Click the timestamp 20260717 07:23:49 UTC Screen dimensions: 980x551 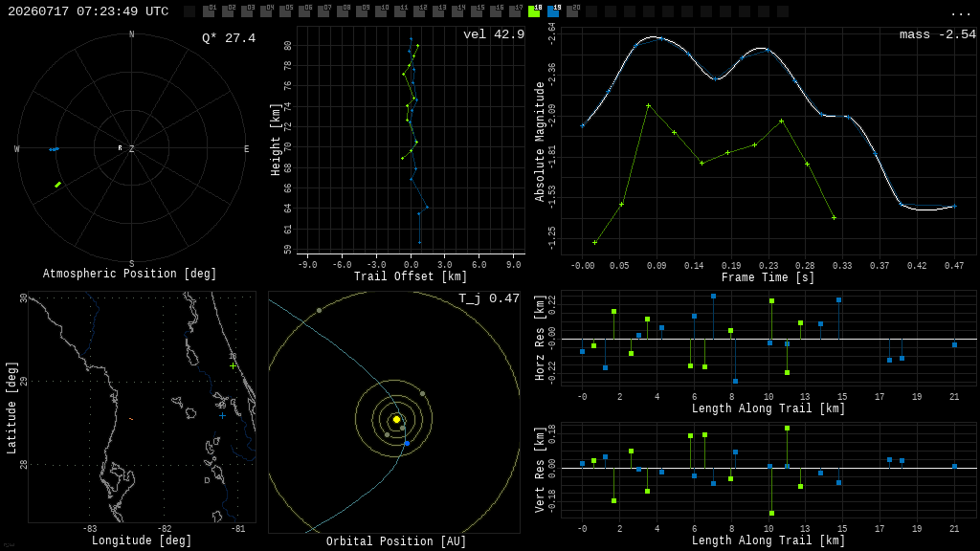[x=88, y=11]
